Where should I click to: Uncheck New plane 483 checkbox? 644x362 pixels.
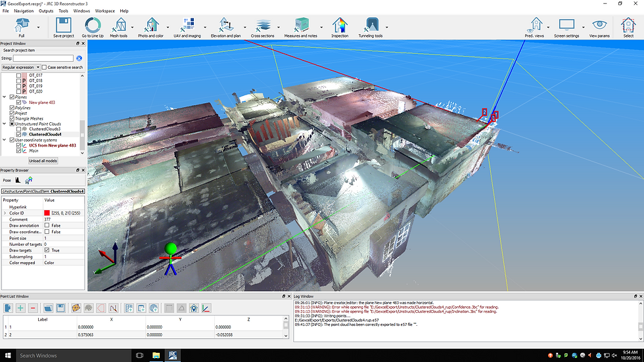[18, 102]
